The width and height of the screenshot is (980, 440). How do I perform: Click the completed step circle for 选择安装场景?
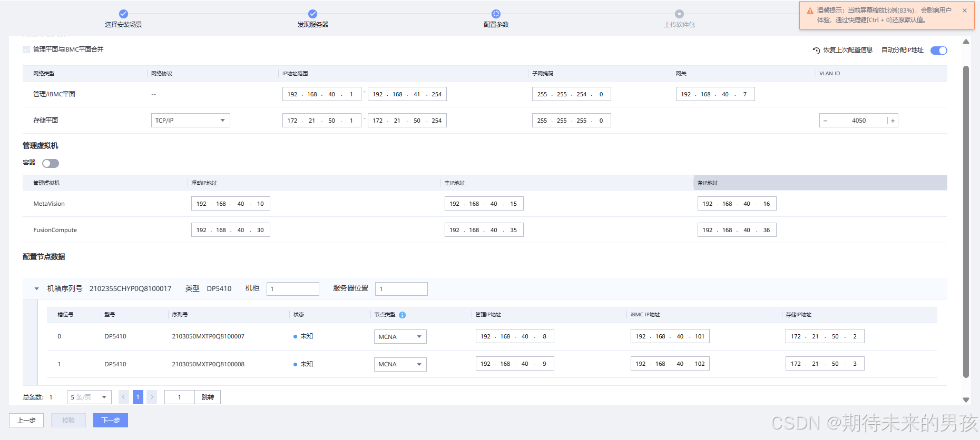[x=123, y=14]
